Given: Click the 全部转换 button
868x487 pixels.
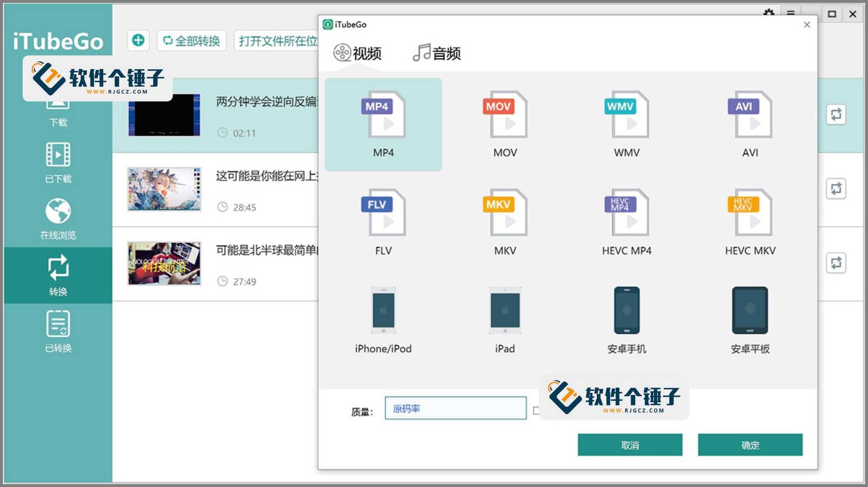Looking at the screenshot, I should click(192, 41).
